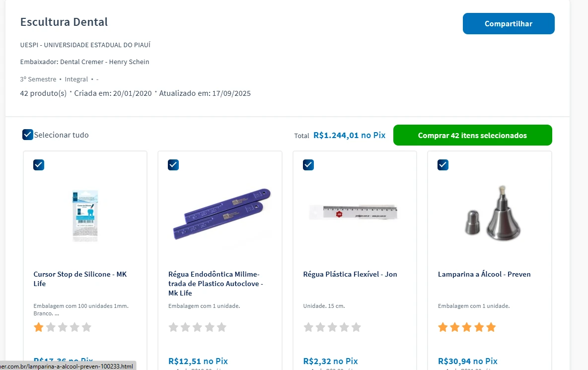
Task: Click the R$12,51 no Pix price link
Action: coord(198,361)
